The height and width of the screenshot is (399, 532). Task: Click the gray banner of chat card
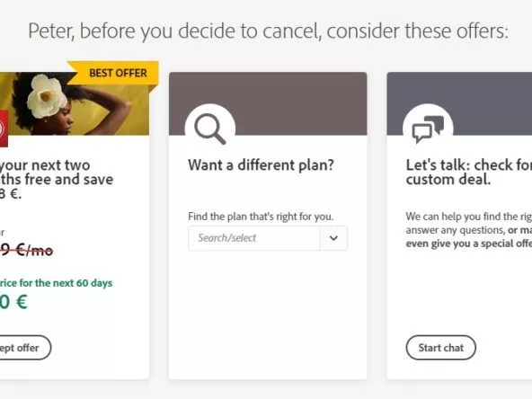pos(459,103)
